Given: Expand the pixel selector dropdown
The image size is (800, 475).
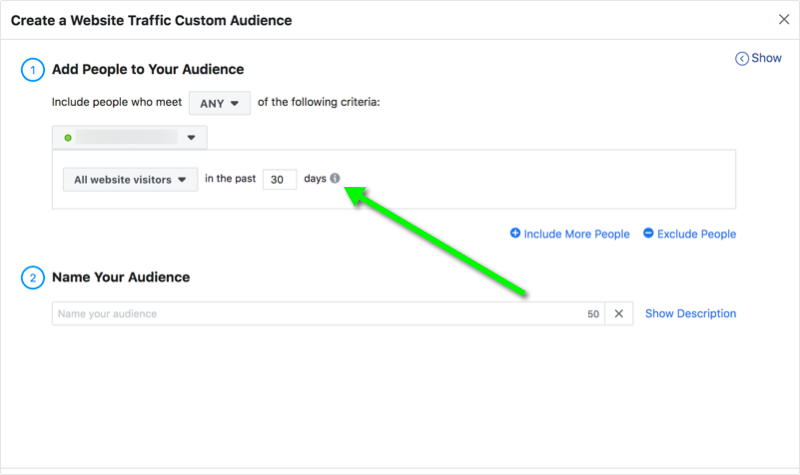Looking at the screenshot, I should click(191, 137).
